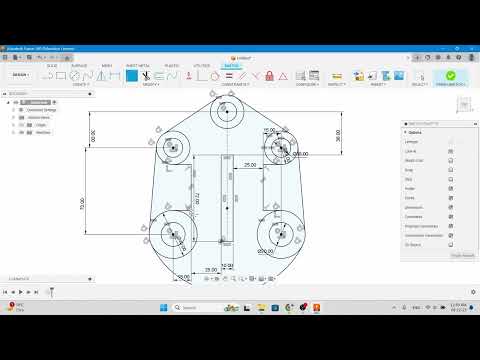Apply the Perpendicular constraint
Viewport: 480px width, 360px height.
[256, 76]
